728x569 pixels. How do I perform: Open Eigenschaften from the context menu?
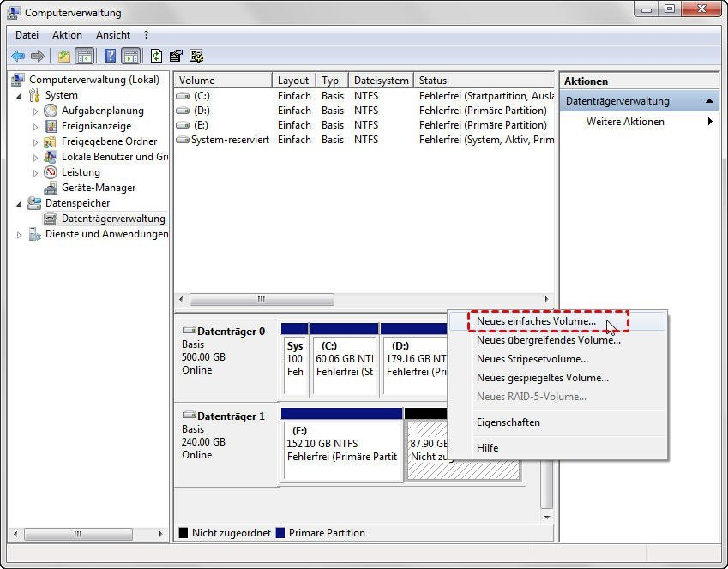coord(557,422)
